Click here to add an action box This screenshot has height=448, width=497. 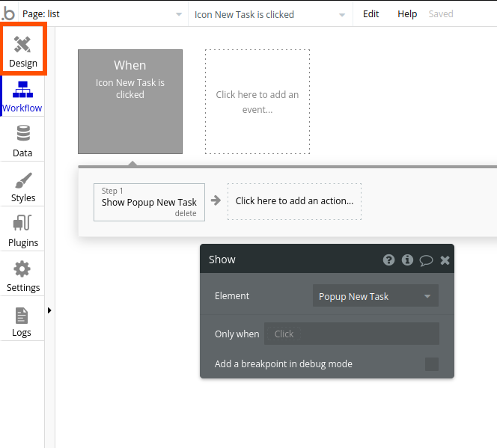click(x=294, y=201)
